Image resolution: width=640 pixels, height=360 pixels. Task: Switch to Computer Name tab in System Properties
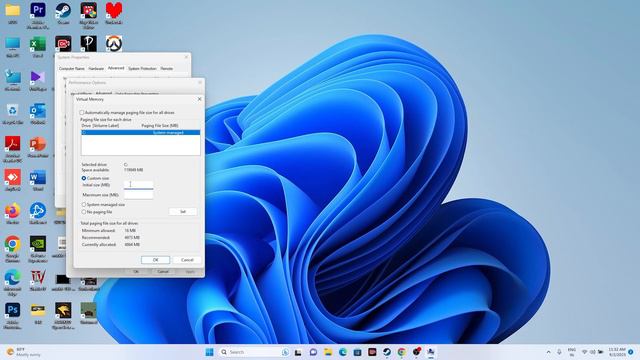point(72,69)
